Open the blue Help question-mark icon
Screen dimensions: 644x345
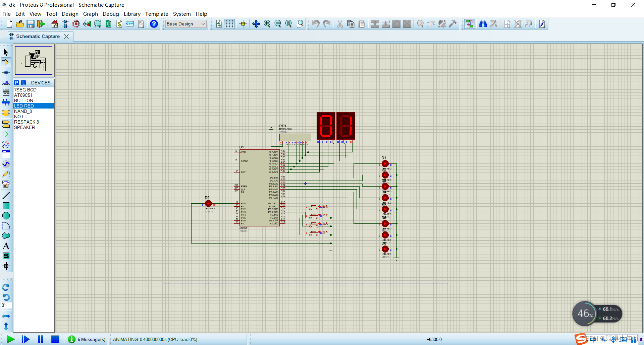[154, 24]
